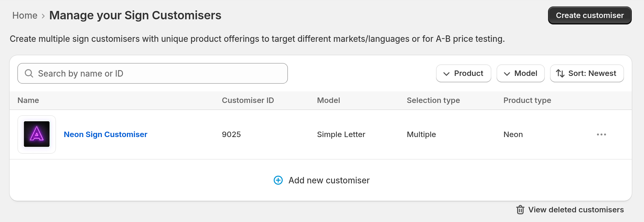
Task: Open the Product filter dropdown
Action: pos(463,73)
